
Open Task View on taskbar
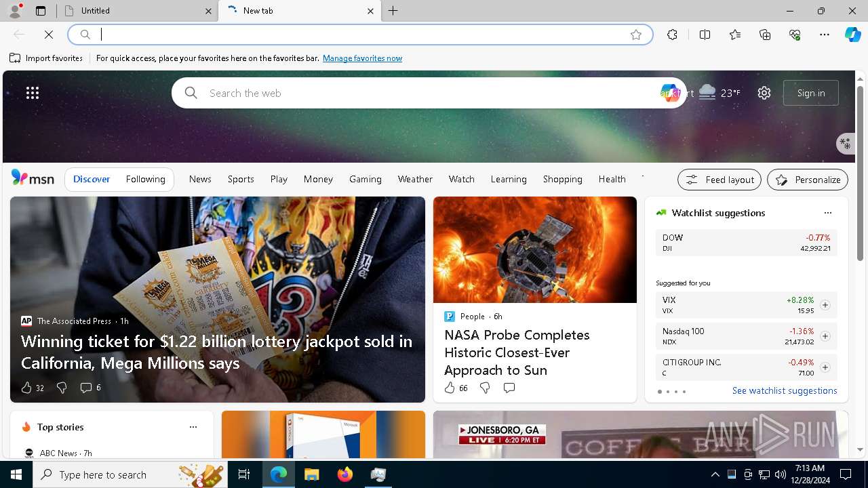[x=244, y=474]
